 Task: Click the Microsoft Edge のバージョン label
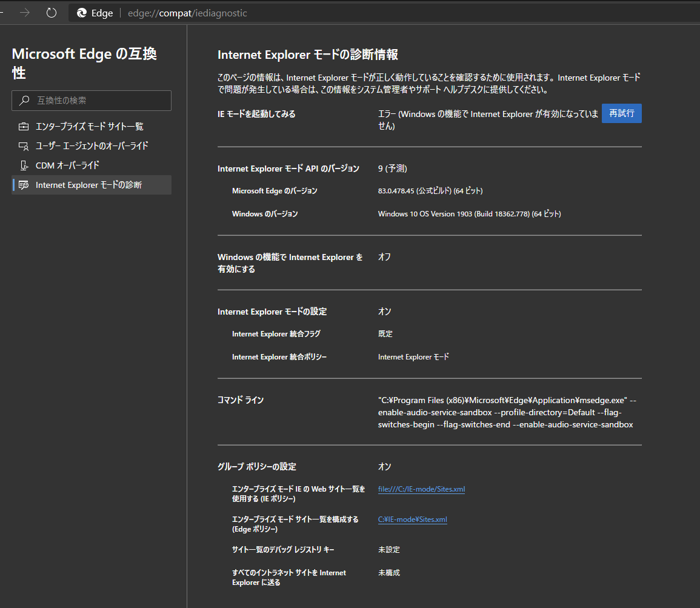(275, 191)
